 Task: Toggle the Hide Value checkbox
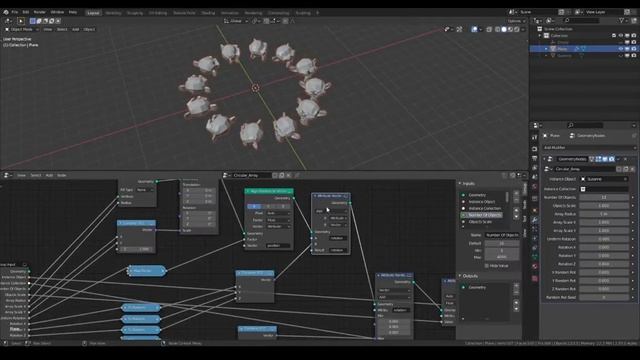pyautogui.click(x=487, y=266)
